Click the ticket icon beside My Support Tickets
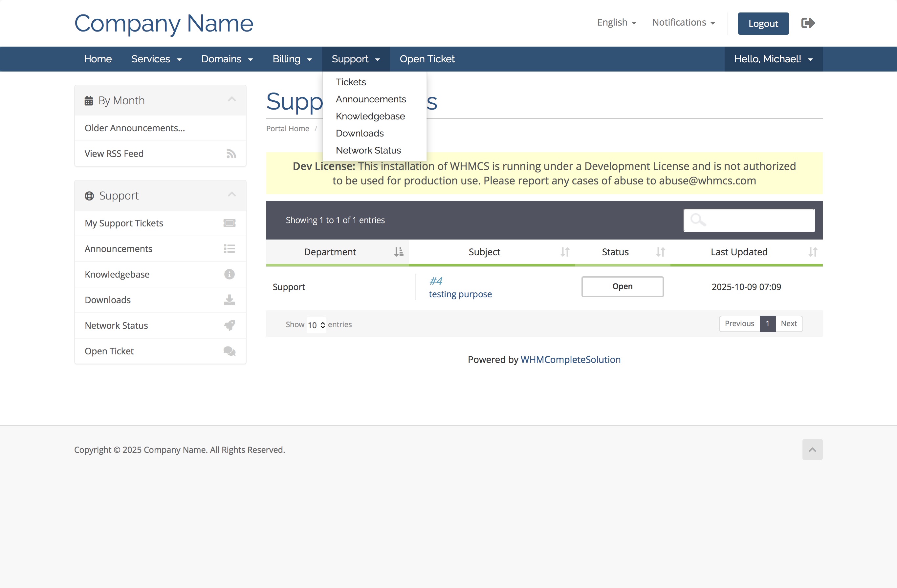This screenshot has height=588, width=897. [x=229, y=223]
